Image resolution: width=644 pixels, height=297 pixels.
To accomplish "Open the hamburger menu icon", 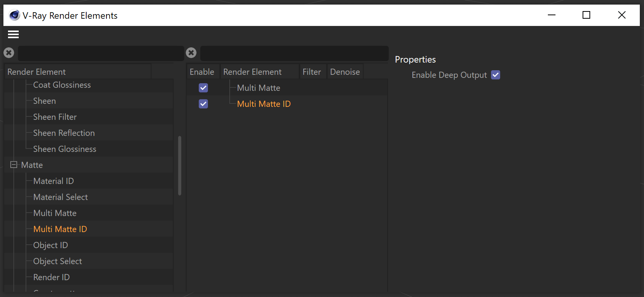I will 13,35.
